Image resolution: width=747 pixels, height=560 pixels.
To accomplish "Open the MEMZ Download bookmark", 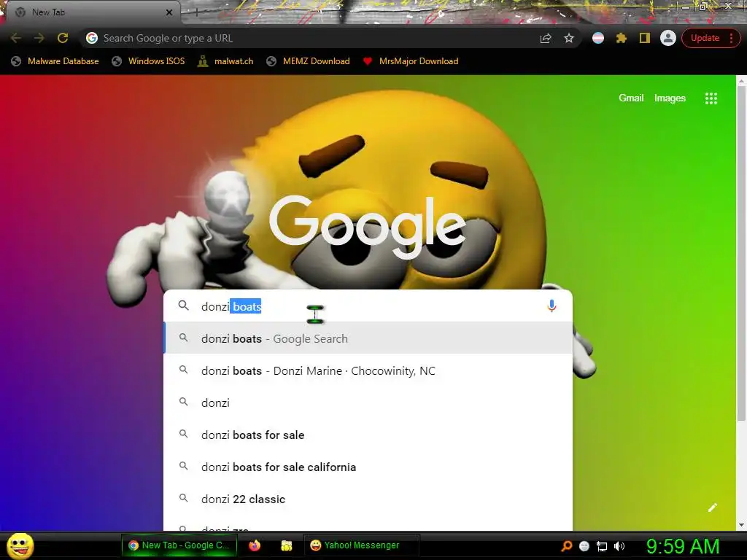I will coord(308,61).
